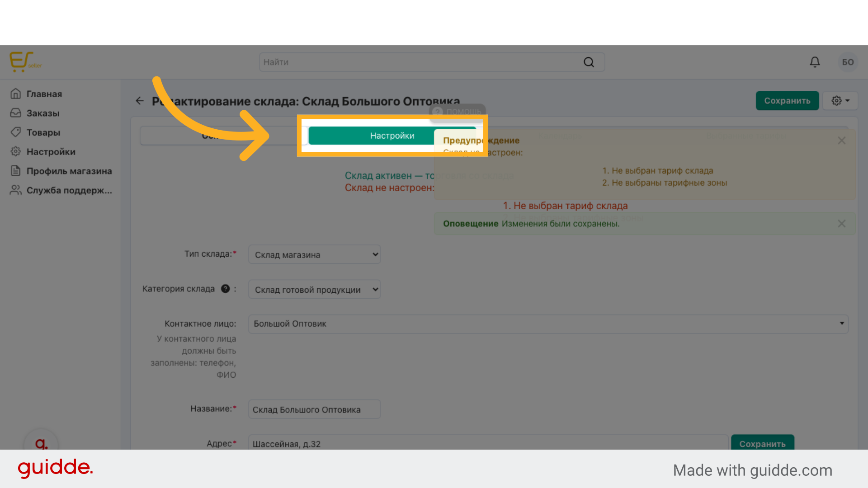Click Сохранить next to address field
The image size is (868, 488).
tap(762, 443)
